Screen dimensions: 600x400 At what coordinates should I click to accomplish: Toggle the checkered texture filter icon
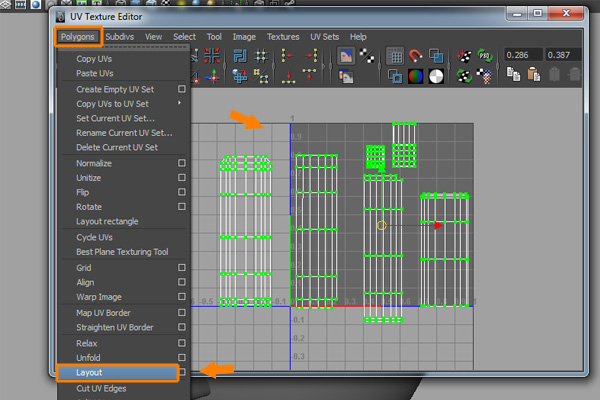(x=367, y=56)
